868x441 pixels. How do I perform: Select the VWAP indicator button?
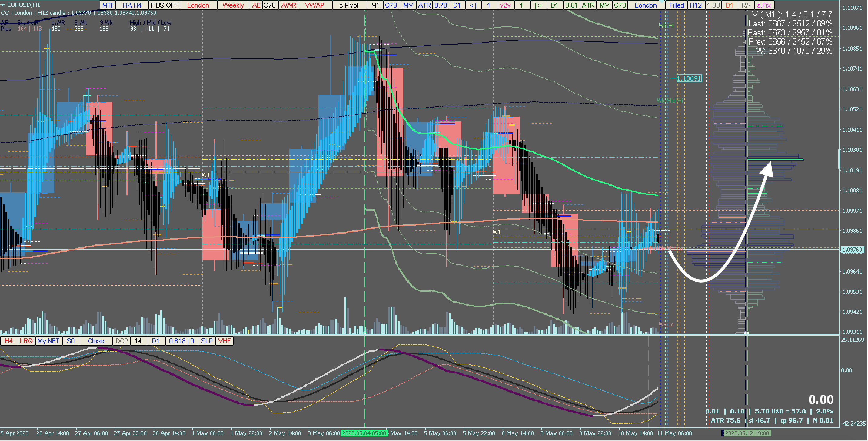[x=314, y=5]
